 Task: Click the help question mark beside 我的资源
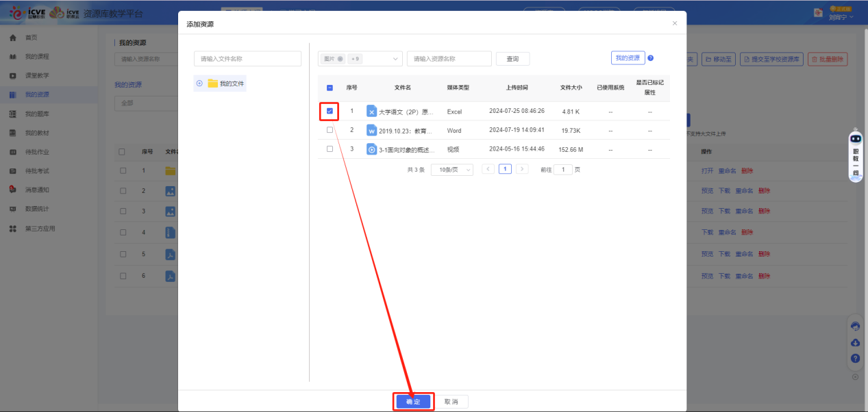[650, 58]
